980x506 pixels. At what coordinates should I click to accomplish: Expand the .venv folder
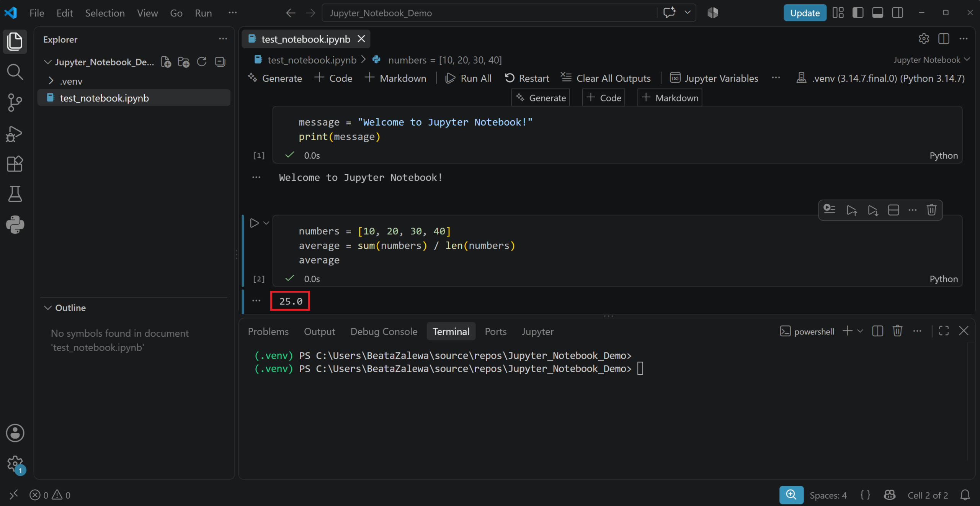(x=51, y=81)
